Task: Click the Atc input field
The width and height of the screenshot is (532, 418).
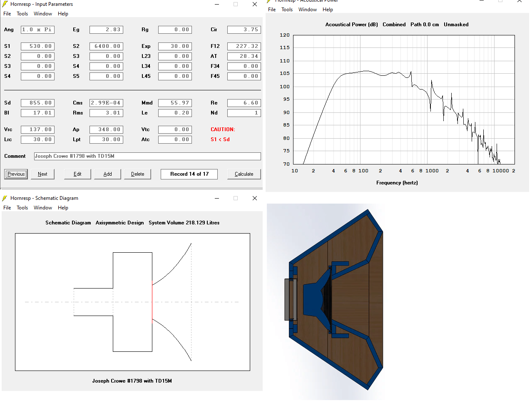Action: pyautogui.click(x=175, y=139)
